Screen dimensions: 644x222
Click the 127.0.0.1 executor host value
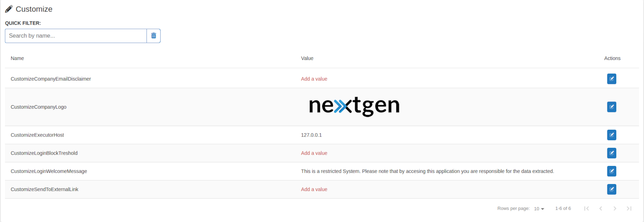tap(311, 135)
